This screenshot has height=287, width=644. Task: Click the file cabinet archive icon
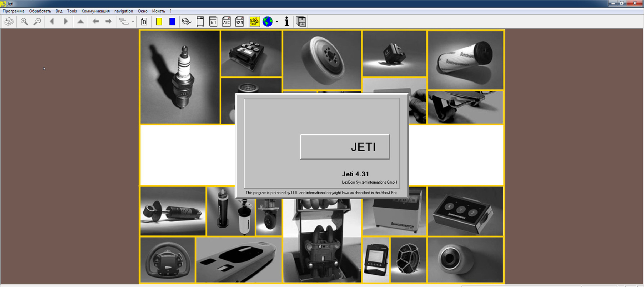coord(301,22)
